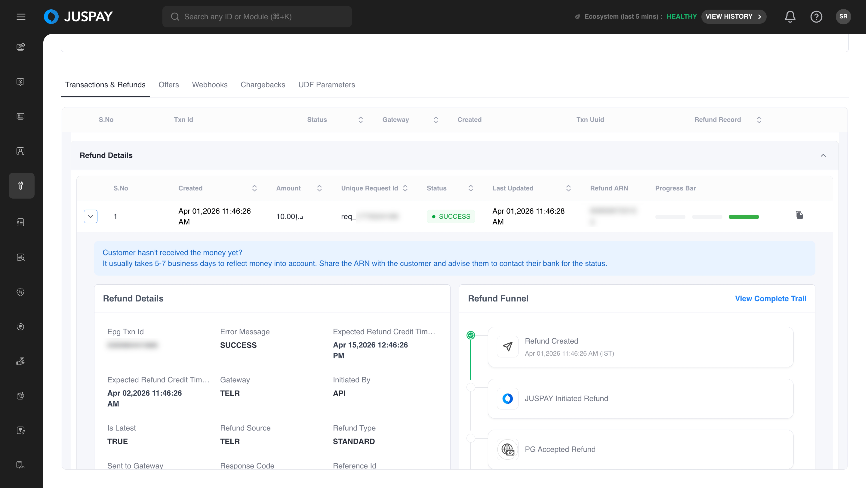Sort refunds by Unique Request Id
The height and width of the screenshot is (488, 868).
(405, 188)
